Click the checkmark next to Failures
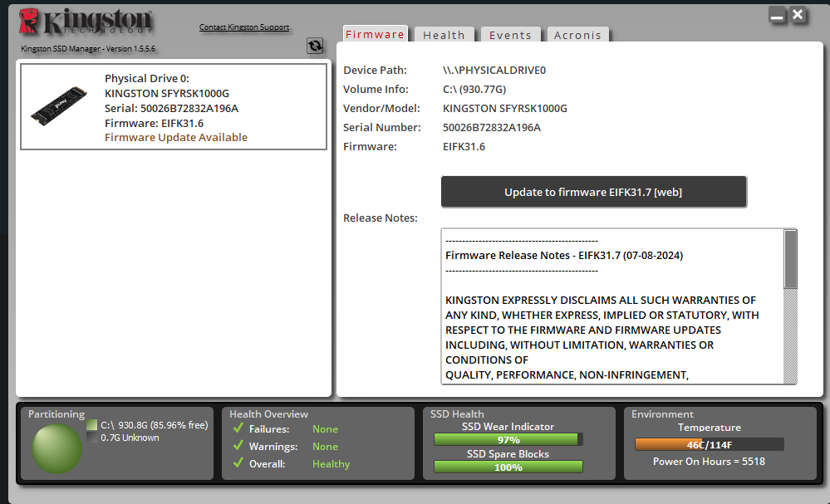Viewport: 830px width, 504px height. tap(238, 428)
